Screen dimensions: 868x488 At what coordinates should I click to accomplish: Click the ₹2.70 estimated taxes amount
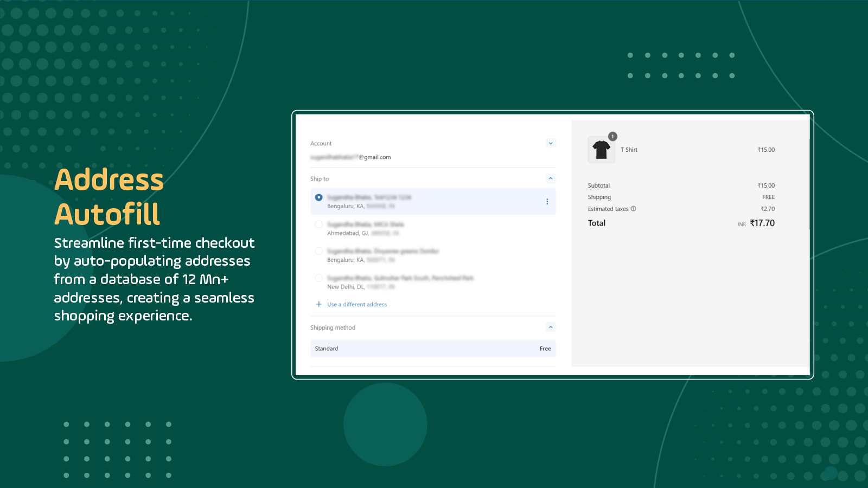pyautogui.click(x=768, y=209)
